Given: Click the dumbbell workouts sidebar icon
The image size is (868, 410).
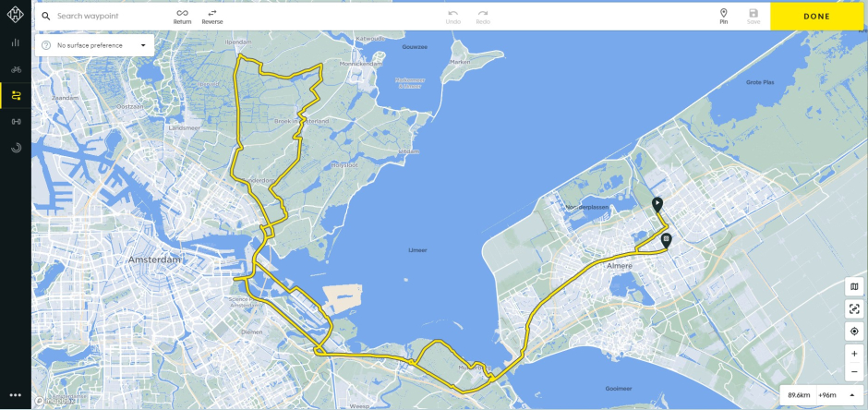Looking at the screenshot, I should [x=16, y=122].
